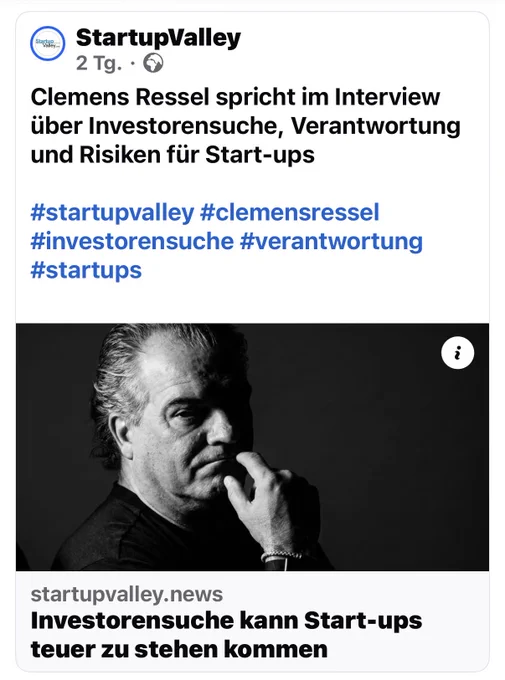The image size is (505, 680).
Task: Follow the #investorensuche hashtag
Action: 132,241
